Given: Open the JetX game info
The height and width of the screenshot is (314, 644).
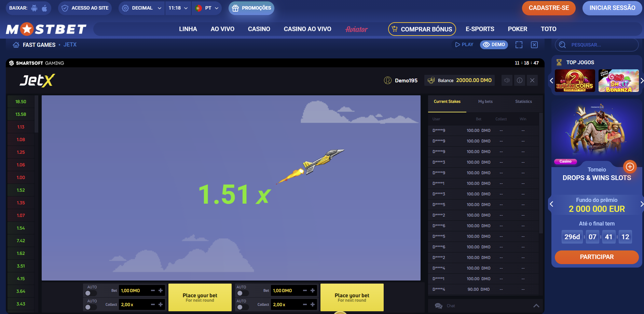Looking at the screenshot, I should click(519, 80).
